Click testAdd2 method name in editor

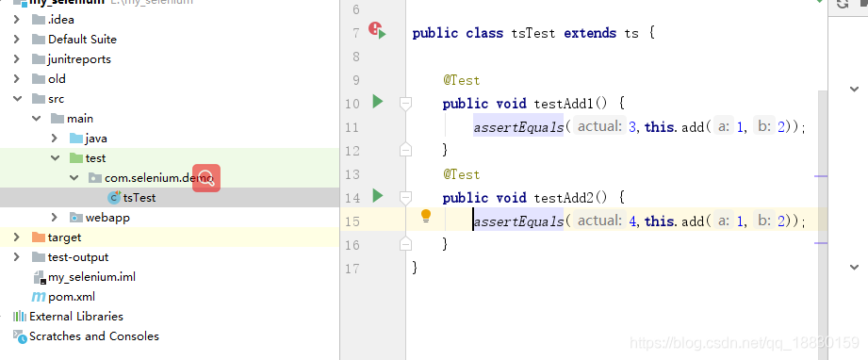(x=565, y=198)
